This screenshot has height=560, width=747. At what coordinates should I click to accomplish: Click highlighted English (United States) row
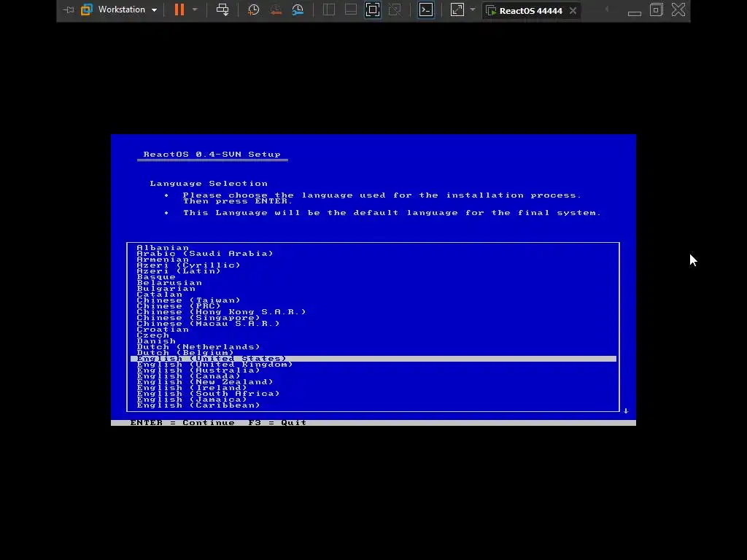tap(373, 359)
